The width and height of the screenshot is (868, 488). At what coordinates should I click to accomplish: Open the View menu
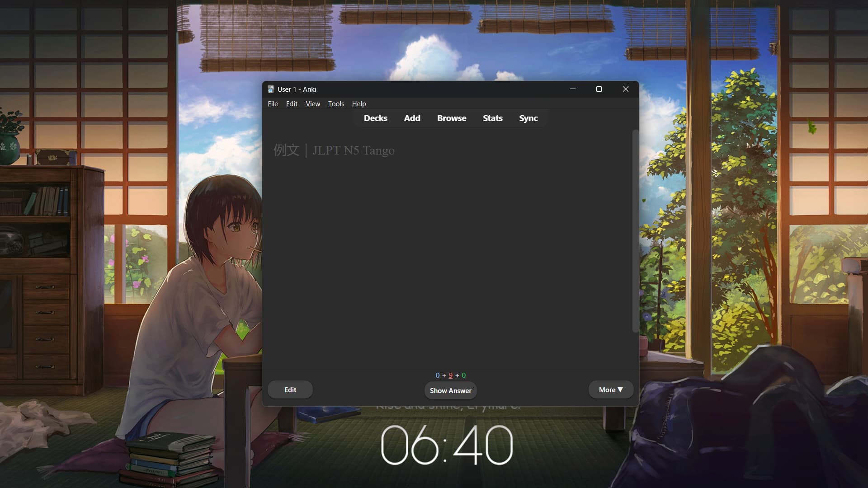312,104
